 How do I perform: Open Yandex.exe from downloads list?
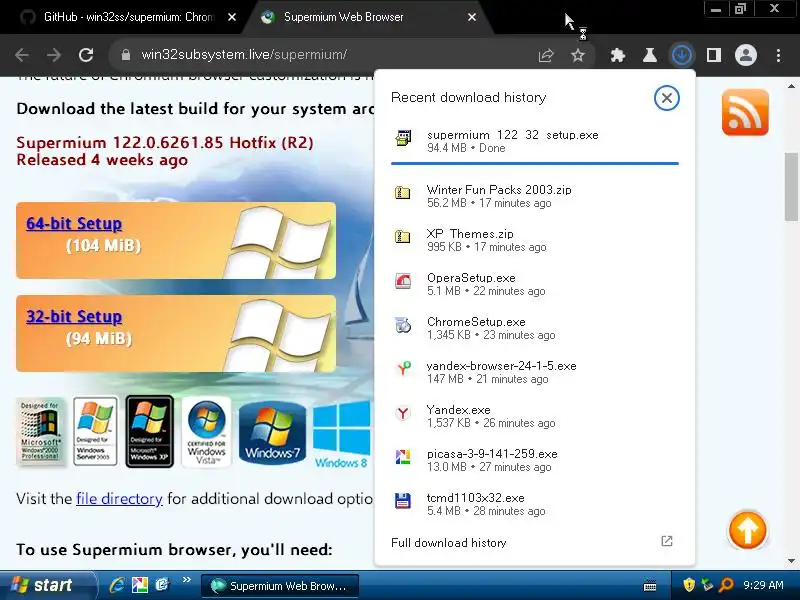tap(535, 416)
